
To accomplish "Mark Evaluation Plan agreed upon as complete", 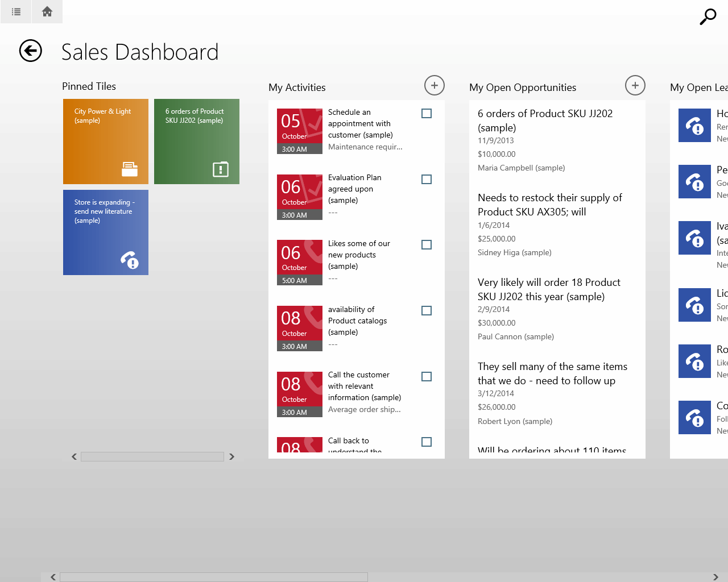I will (427, 179).
